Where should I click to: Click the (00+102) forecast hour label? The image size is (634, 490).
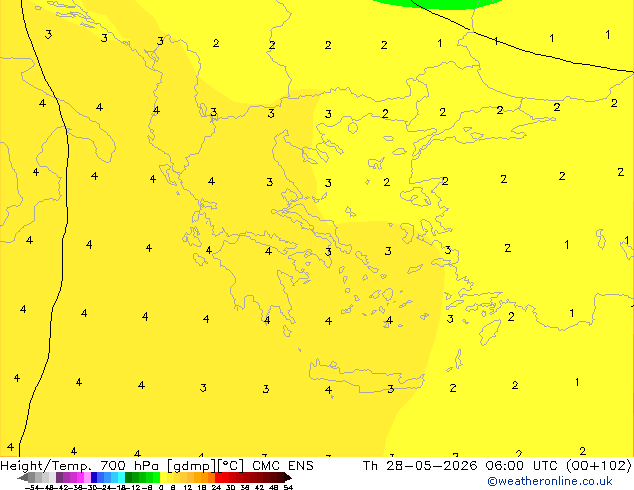pyautogui.click(x=599, y=466)
